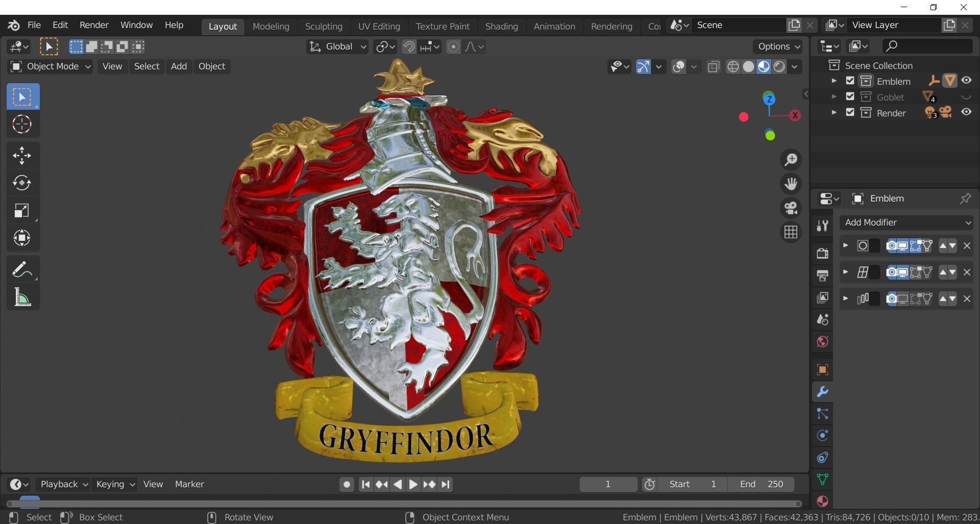Click the blue Z axis gizmo

769,99
